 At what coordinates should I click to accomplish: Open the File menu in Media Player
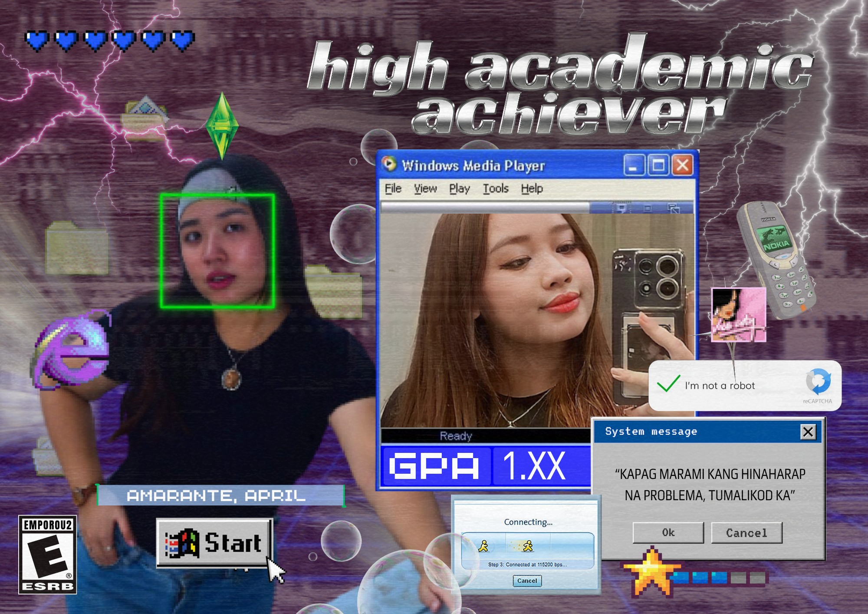393,188
